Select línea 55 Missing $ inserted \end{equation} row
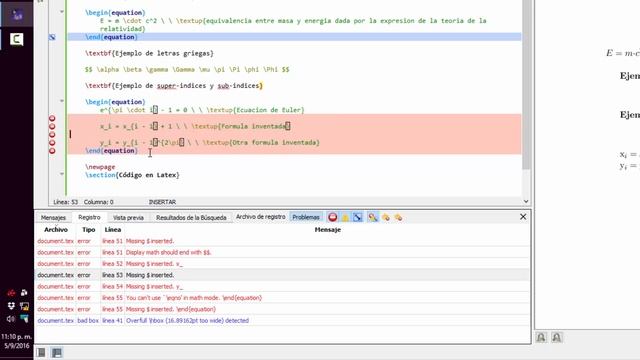 (x=282, y=309)
